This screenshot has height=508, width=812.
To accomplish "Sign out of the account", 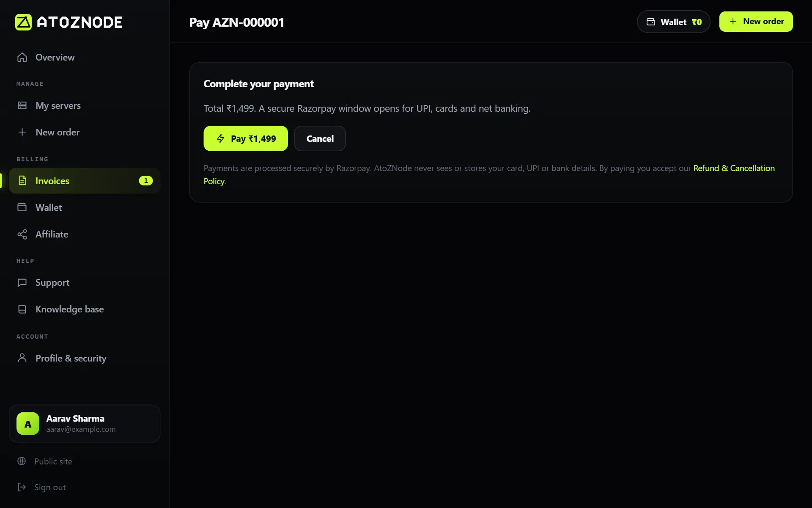I will 50,487.
